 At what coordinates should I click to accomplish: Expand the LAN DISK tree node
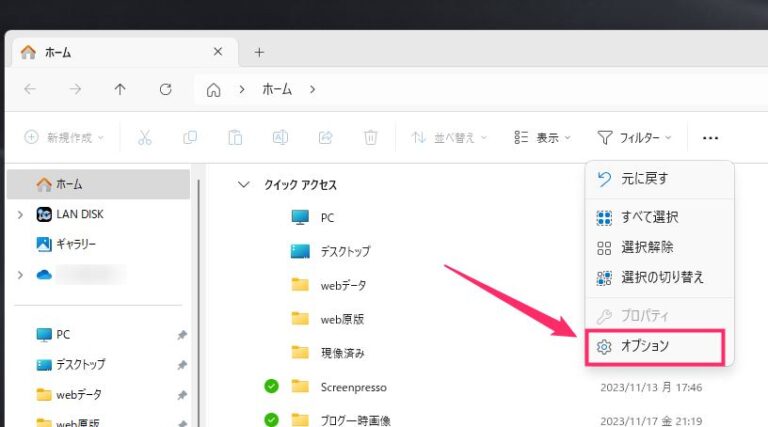pos(21,214)
